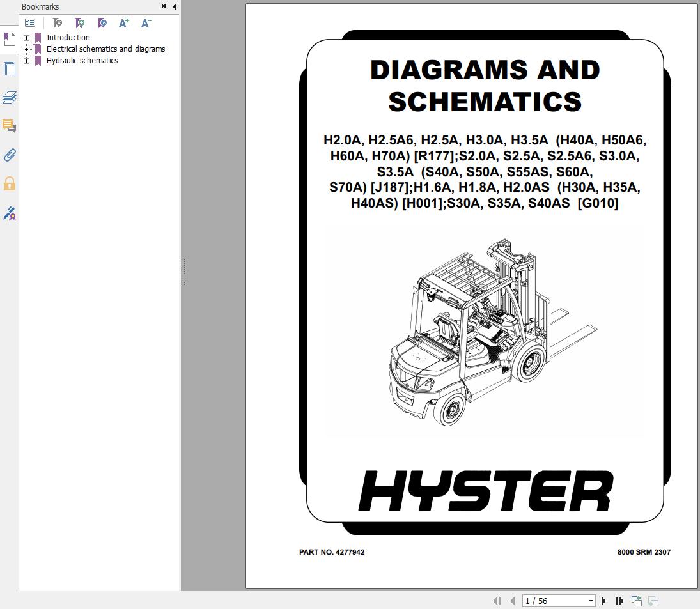Click the panel splitter grip handle
Viewport: 700px width, 609px height.
(183, 271)
